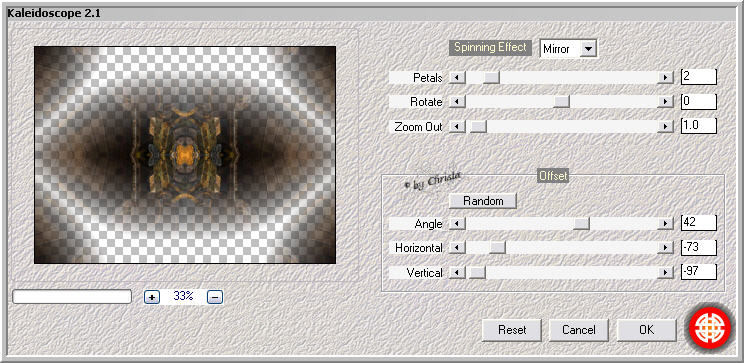
Task: Click the Petals value field
Action: tap(698, 77)
